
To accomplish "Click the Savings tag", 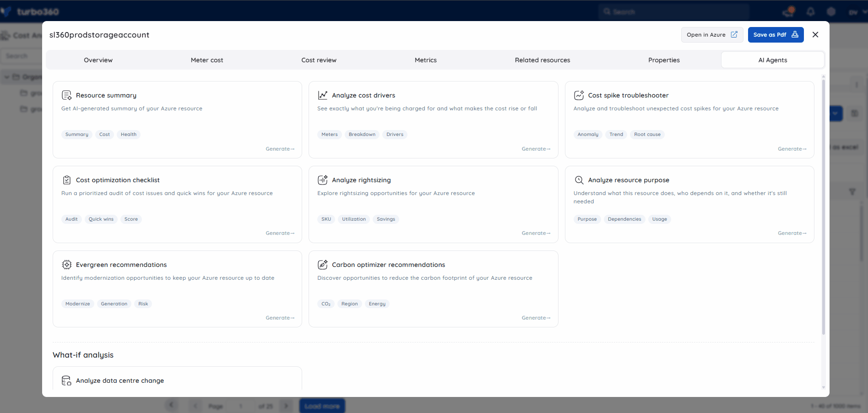I will click(x=386, y=219).
